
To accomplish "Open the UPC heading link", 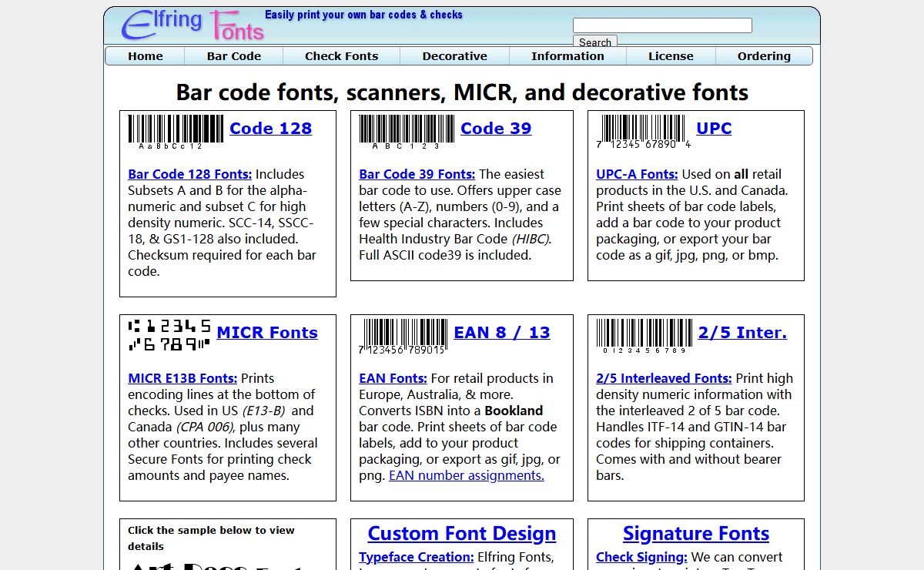I will (714, 129).
